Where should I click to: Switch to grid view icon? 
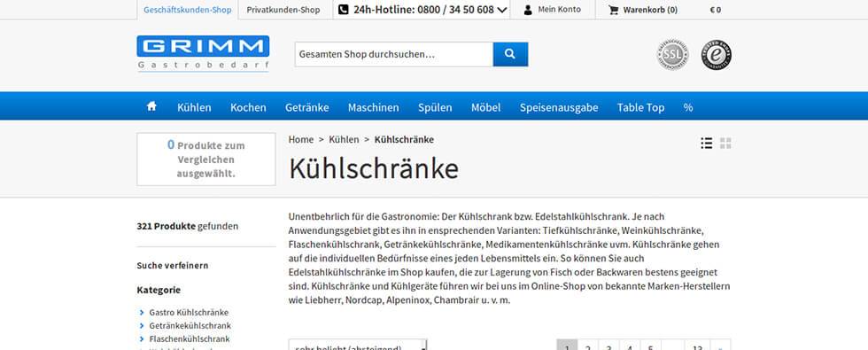pos(725,144)
